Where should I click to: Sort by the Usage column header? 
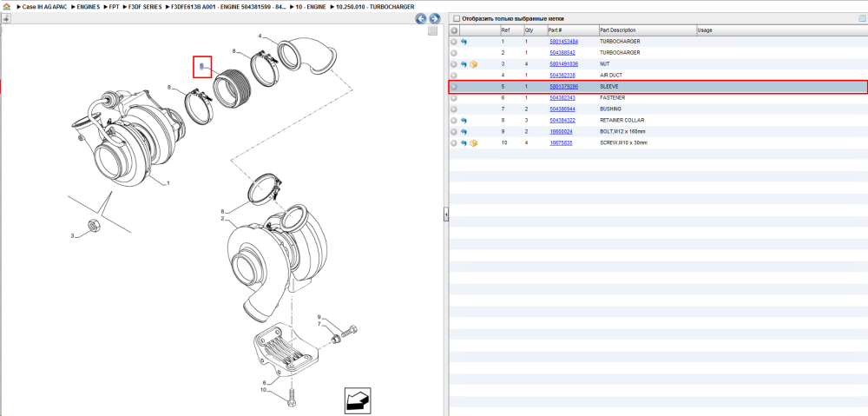[782, 30]
